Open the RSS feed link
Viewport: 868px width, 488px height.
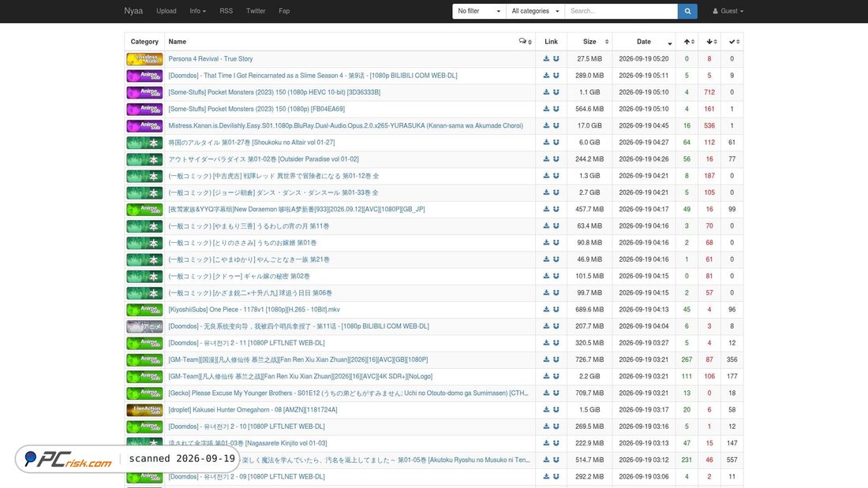(226, 11)
